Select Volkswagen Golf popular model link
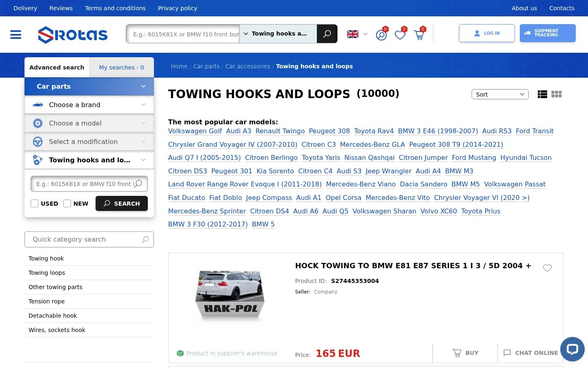The height and width of the screenshot is (368, 588). point(195,131)
